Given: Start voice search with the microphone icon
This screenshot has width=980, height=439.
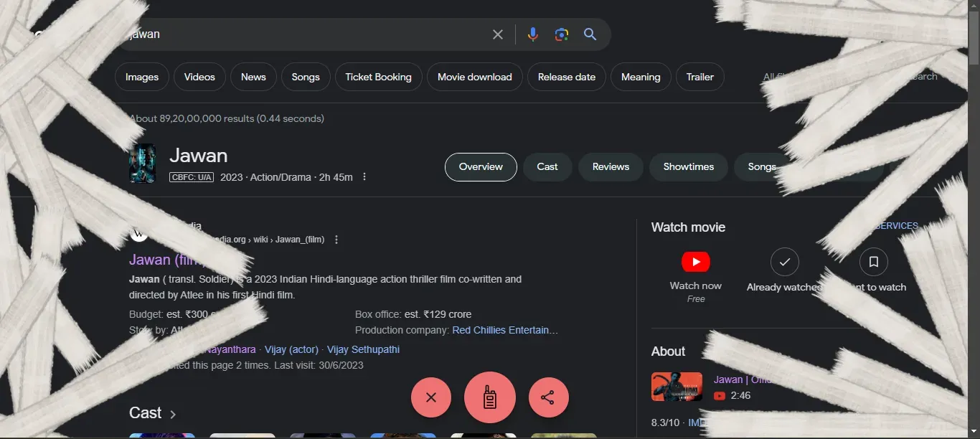Looking at the screenshot, I should pos(532,34).
